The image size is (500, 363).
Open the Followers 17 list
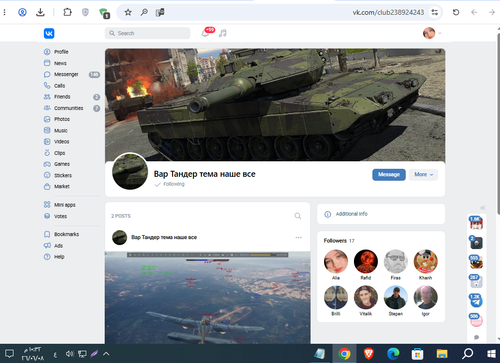[x=339, y=241]
